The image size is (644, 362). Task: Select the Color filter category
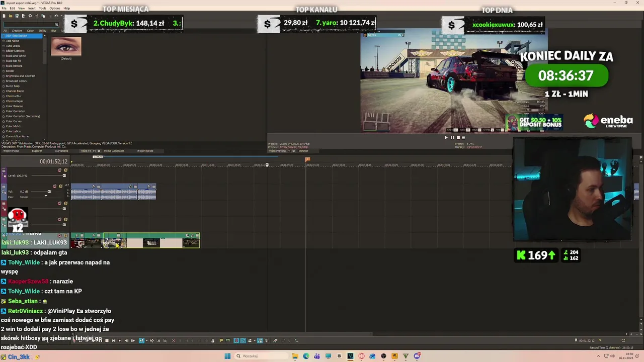30,31
